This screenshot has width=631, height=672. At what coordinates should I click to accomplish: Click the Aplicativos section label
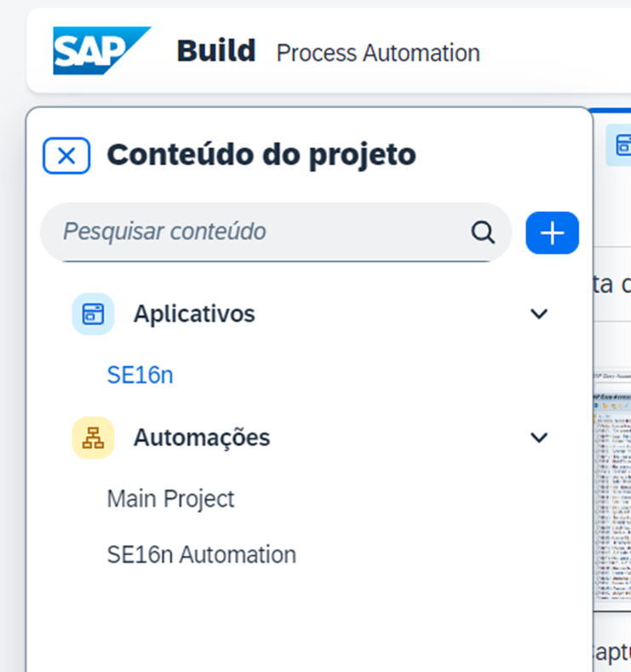(194, 313)
